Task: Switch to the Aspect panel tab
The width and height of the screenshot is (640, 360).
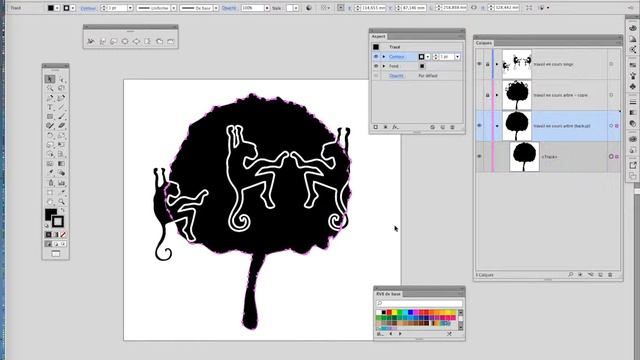Action: [x=378, y=36]
